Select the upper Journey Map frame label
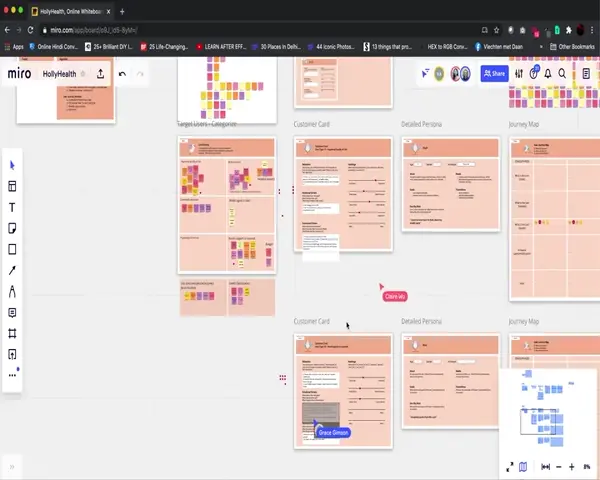 (x=523, y=124)
